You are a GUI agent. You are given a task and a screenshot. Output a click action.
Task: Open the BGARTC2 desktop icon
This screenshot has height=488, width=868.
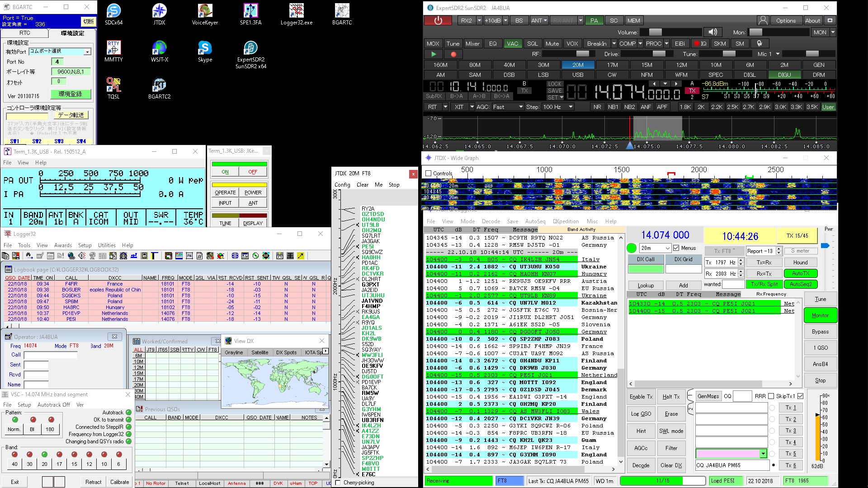(159, 88)
